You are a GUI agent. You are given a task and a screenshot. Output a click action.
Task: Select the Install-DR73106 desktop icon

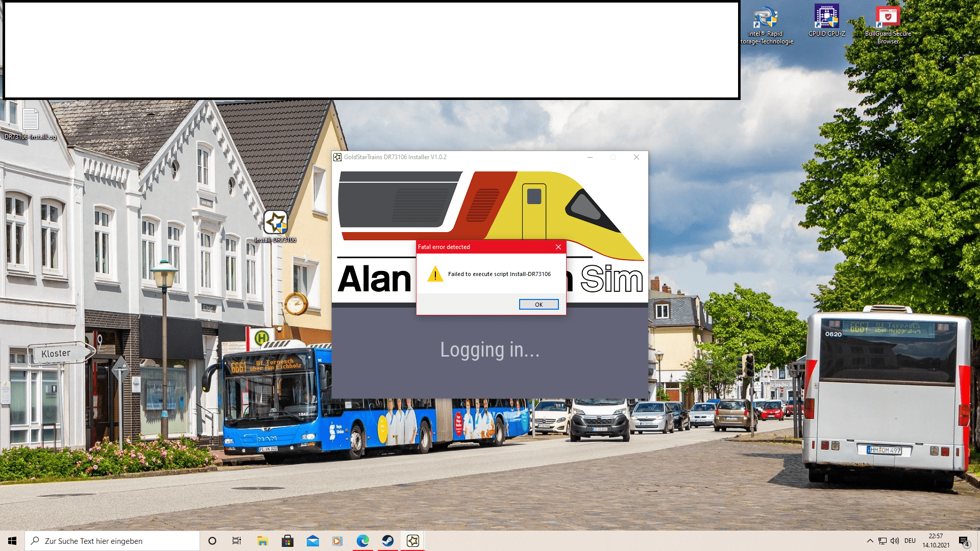pos(276,223)
